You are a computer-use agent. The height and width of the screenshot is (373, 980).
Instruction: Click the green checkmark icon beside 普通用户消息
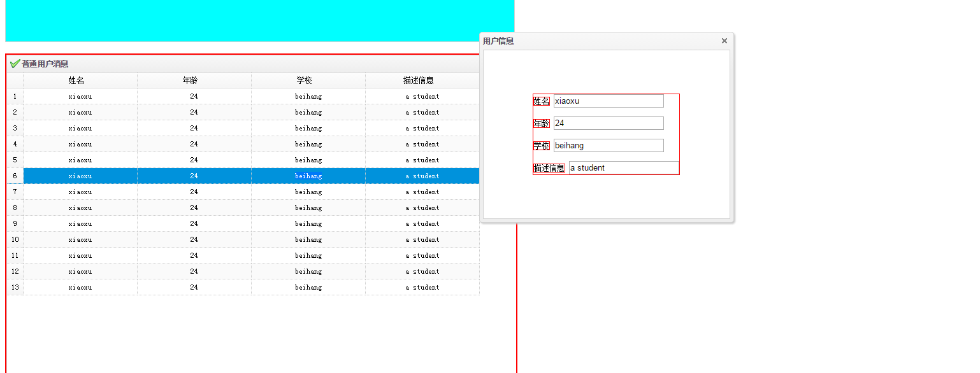15,64
